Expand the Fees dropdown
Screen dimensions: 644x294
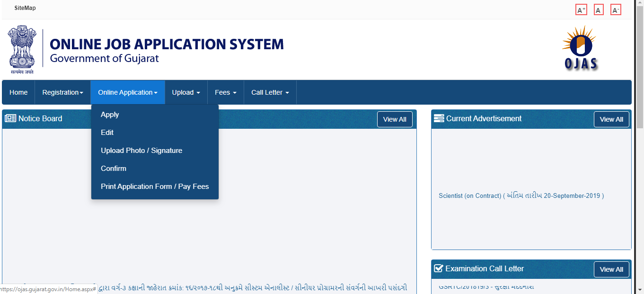pos(225,92)
